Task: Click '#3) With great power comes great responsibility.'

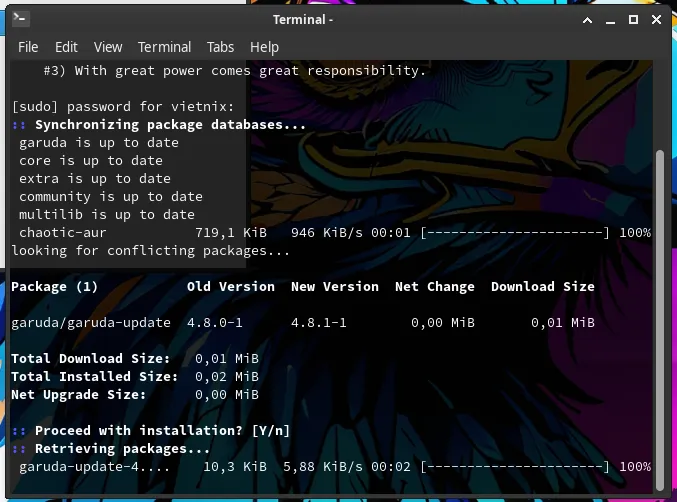Action: 234,71
